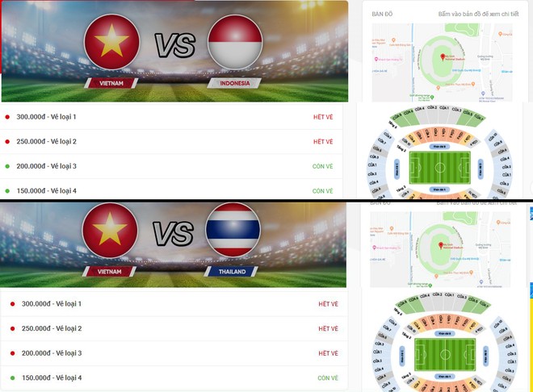
Task: Open the lower Mỹ Đình stadium map thumbnail
Action: 440,249
